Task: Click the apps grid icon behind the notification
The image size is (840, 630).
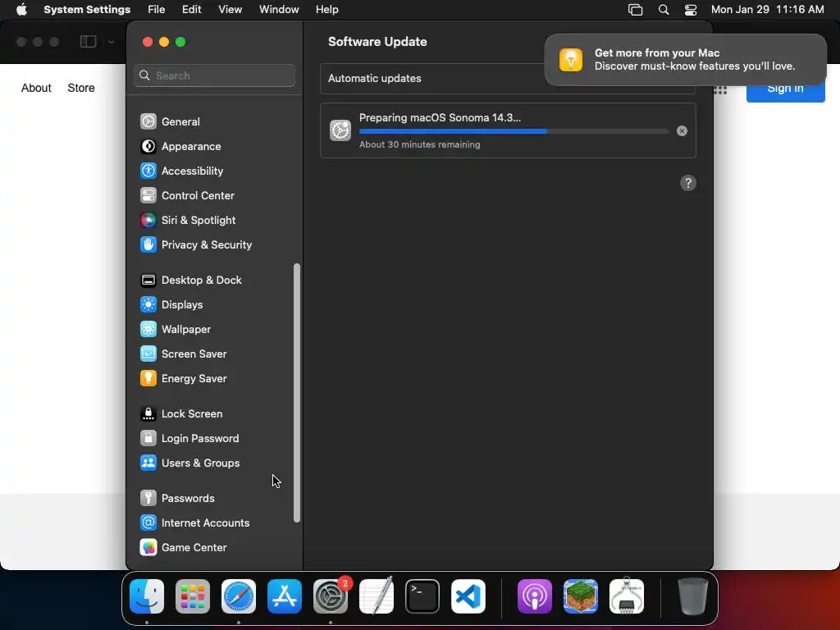Action: (720, 90)
